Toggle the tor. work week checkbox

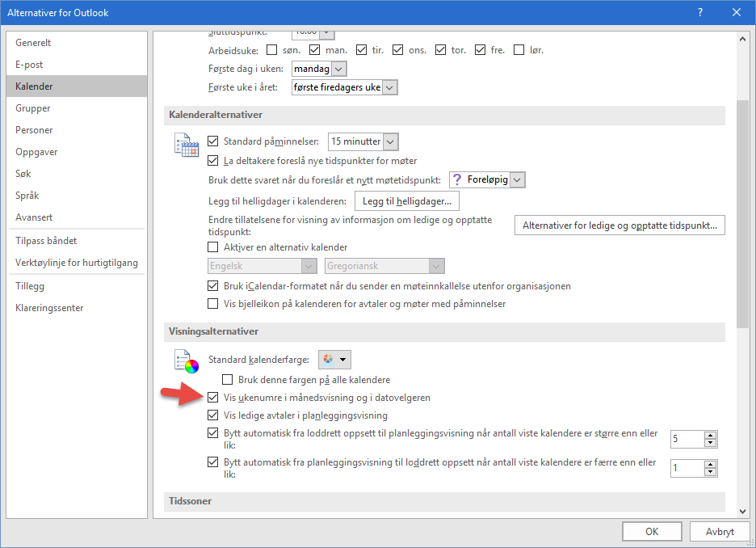point(441,49)
